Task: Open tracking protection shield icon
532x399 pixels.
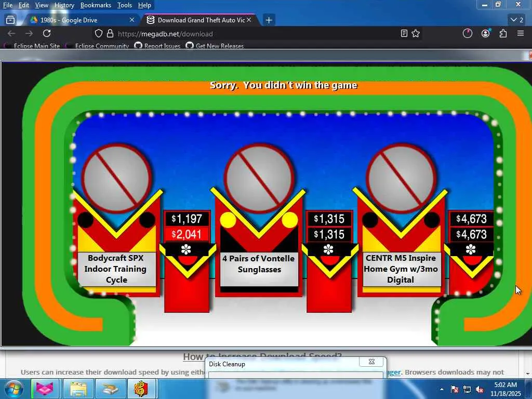Action: [x=98, y=33]
